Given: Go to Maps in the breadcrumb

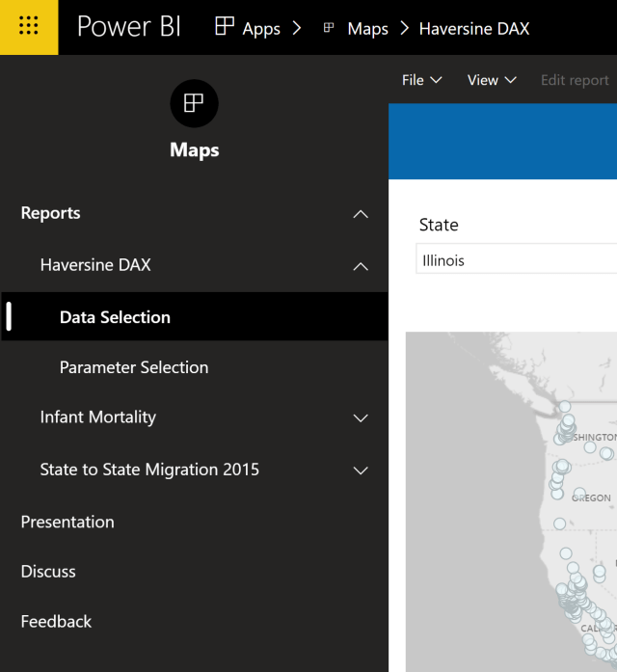Looking at the screenshot, I should pyautogui.click(x=367, y=28).
